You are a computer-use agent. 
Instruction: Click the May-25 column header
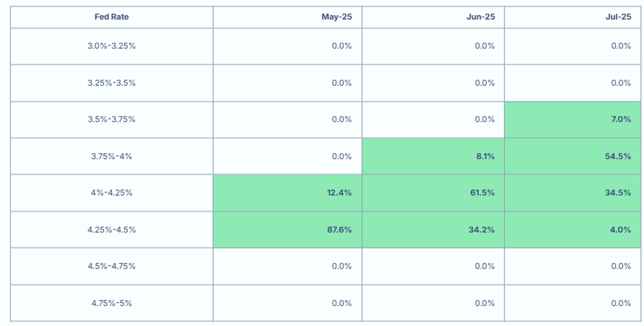pos(336,17)
